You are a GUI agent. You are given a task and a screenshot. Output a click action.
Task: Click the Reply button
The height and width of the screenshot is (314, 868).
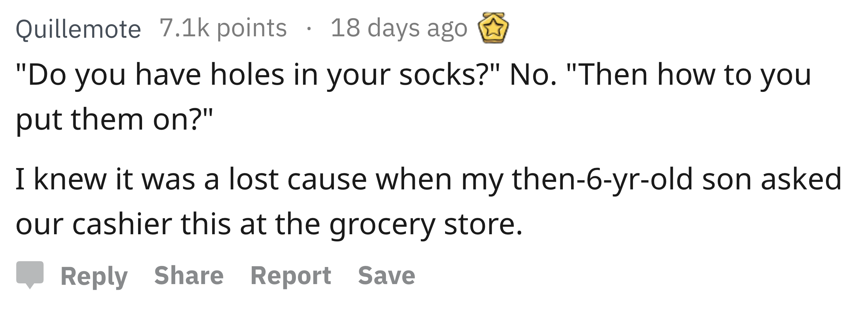[94, 276]
